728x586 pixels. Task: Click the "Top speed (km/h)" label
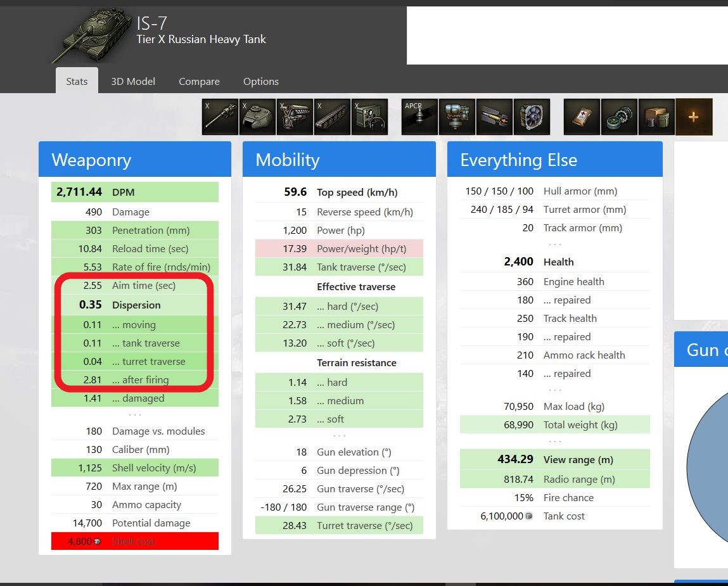357,192
